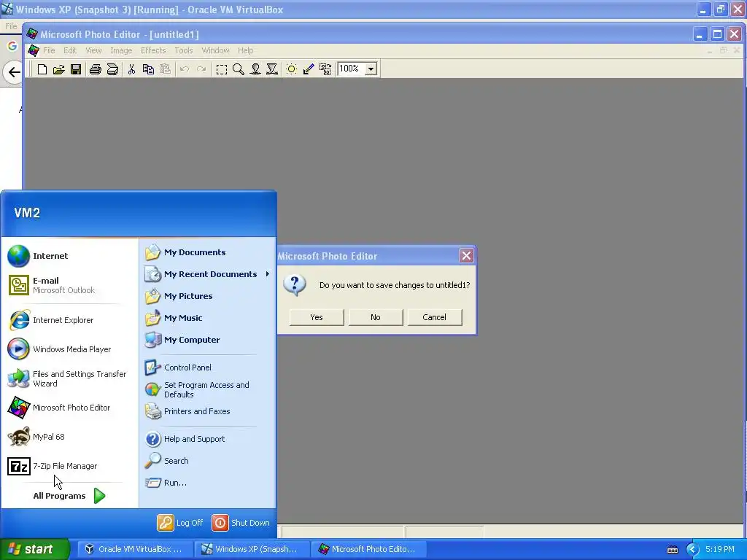This screenshot has width=747, height=560.
Task: Open the Window menu
Action: click(215, 50)
